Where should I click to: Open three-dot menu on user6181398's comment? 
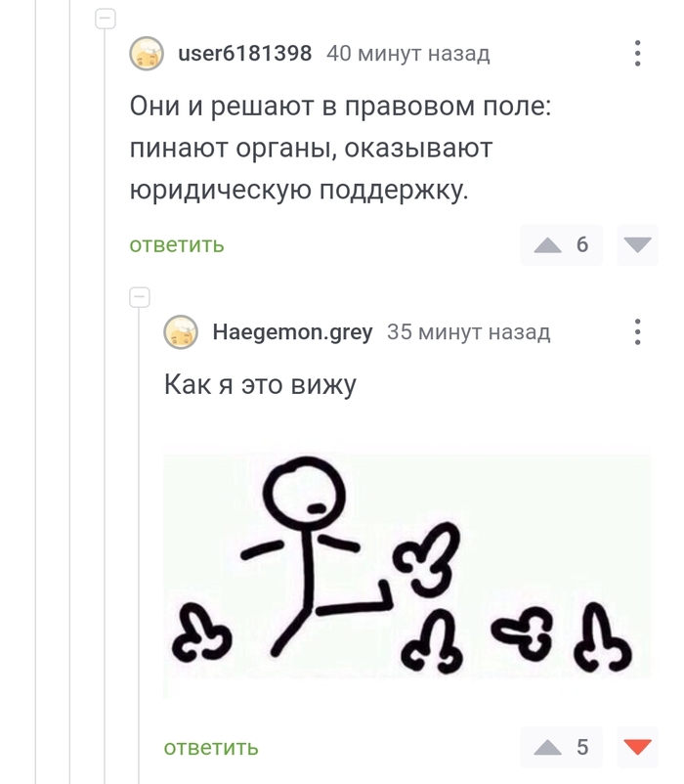coord(637,53)
